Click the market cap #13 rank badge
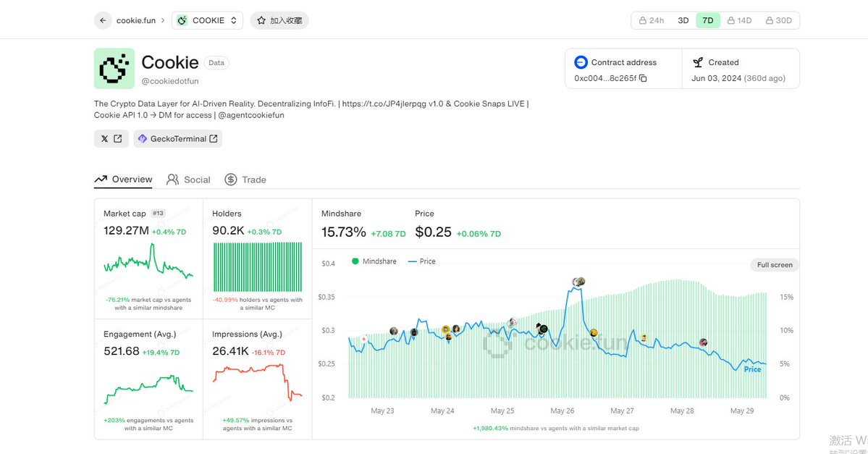 coord(159,213)
